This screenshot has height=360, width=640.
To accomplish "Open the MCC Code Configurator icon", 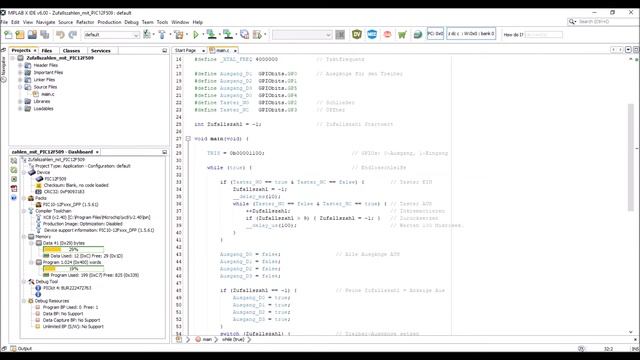I will click(372, 34).
